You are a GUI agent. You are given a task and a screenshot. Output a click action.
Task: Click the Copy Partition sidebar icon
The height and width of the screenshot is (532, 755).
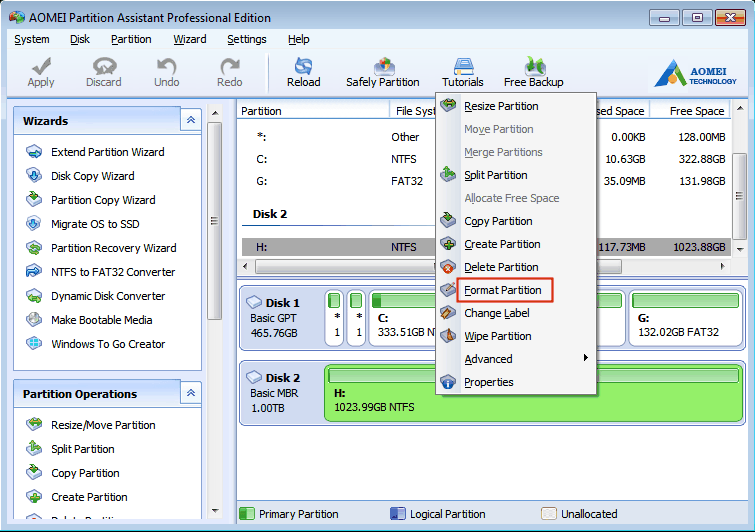pos(34,472)
